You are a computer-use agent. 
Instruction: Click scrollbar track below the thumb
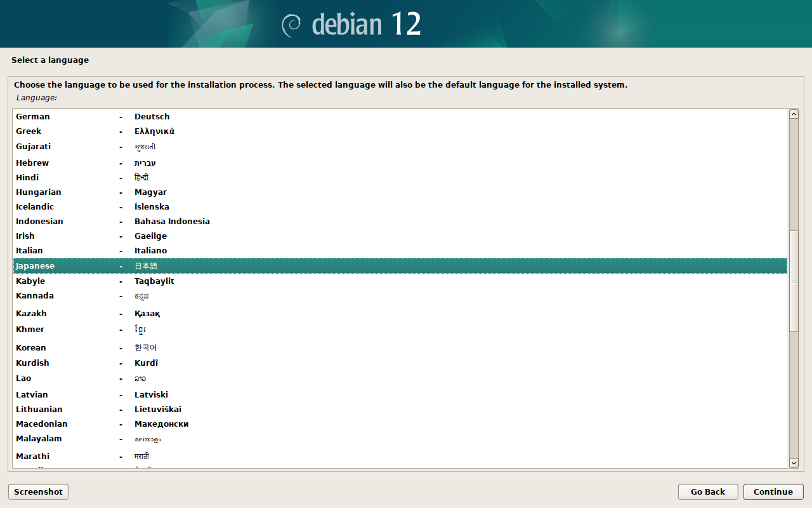click(794, 395)
